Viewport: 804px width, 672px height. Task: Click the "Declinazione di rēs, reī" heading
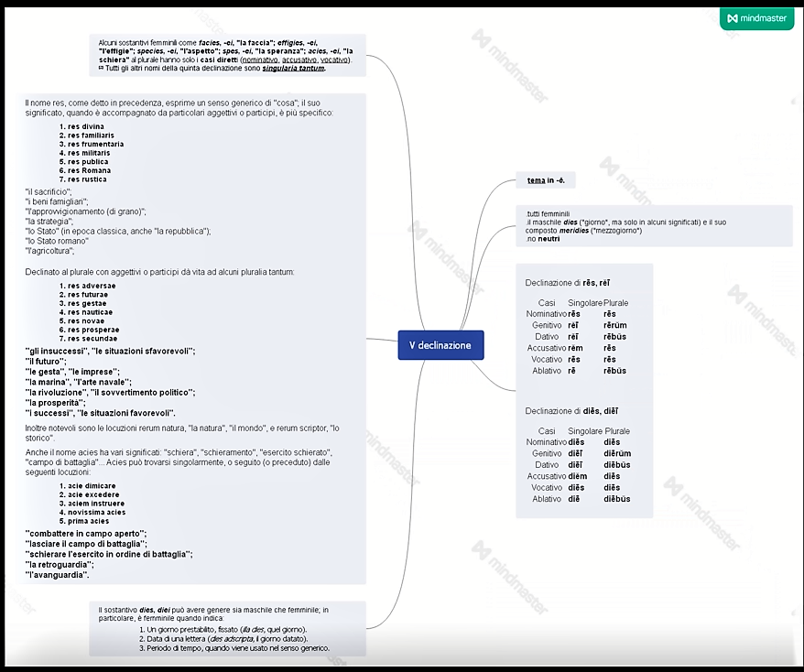(x=567, y=282)
